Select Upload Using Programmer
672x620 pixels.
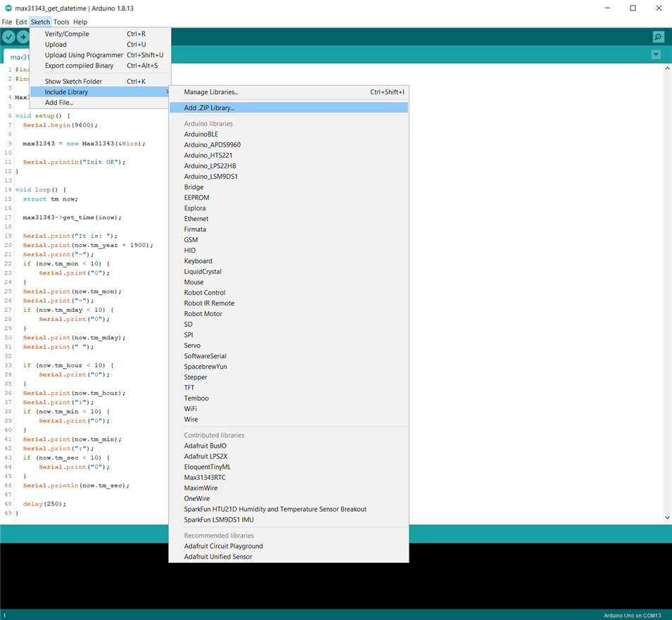(84, 55)
